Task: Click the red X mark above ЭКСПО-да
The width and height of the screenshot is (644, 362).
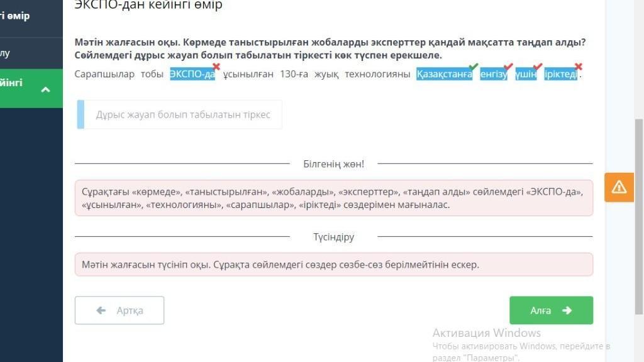Action: point(216,67)
